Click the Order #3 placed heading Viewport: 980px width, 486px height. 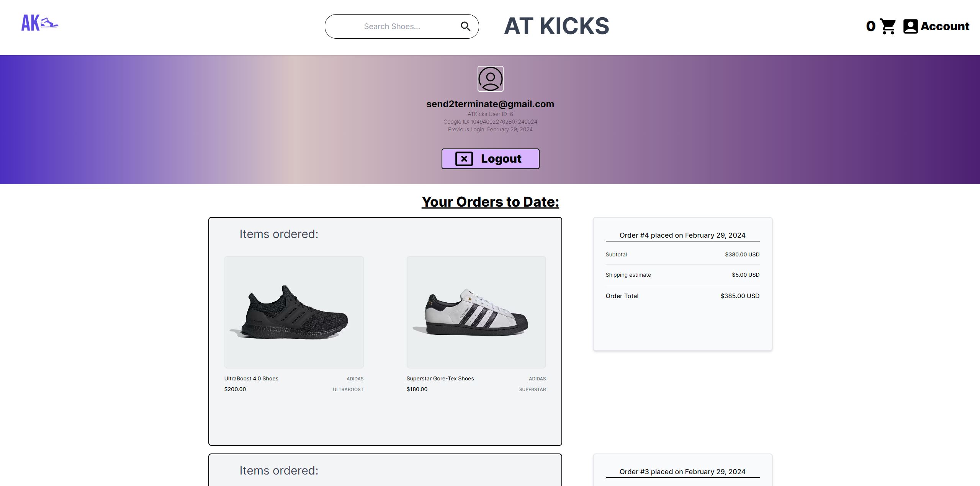point(682,472)
